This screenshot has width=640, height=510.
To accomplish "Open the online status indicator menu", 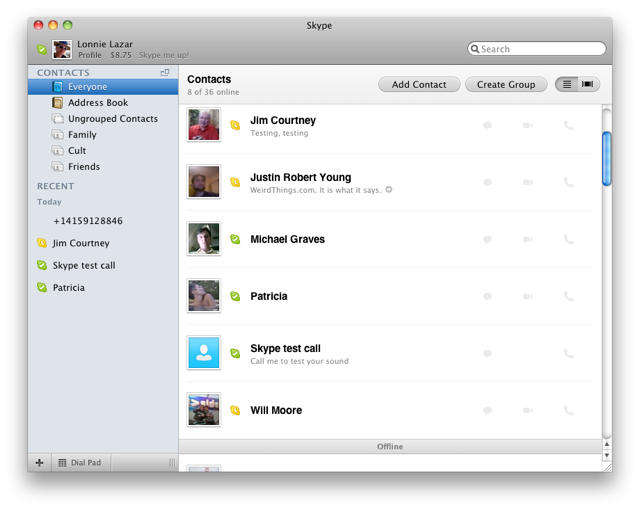I will pyautogui.click(x=41, y=49).
